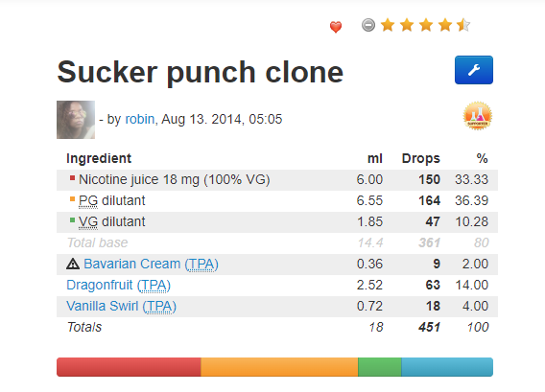This screenshot has width=545, height=392.
Task: Rate recipe with the third star
Action: 426,25
